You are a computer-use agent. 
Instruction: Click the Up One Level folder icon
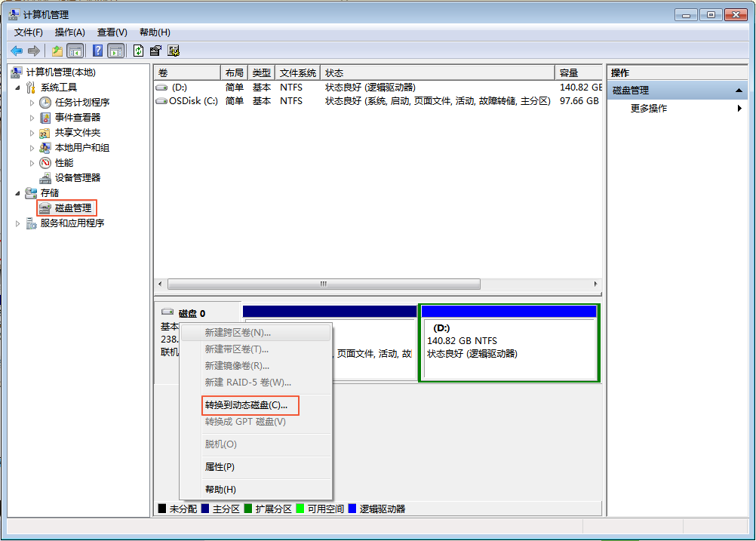click(57, 51)
